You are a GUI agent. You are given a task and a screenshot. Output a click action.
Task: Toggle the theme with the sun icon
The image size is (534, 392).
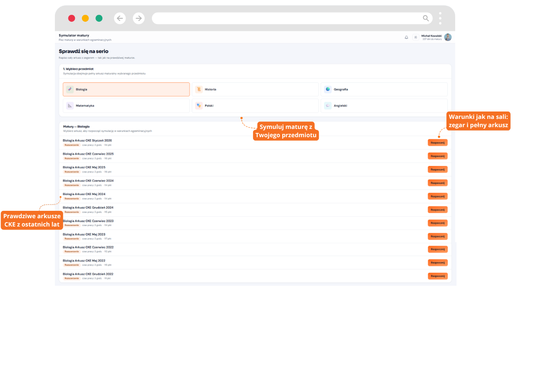[416, 37]
